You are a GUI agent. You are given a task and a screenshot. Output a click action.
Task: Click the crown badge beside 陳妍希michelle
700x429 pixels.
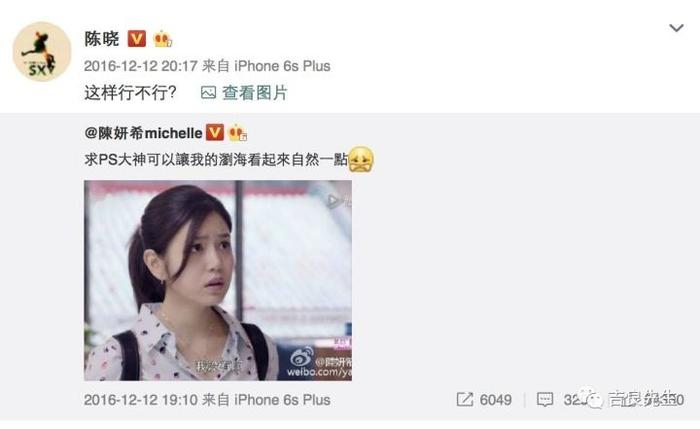[x=238, y=133]
